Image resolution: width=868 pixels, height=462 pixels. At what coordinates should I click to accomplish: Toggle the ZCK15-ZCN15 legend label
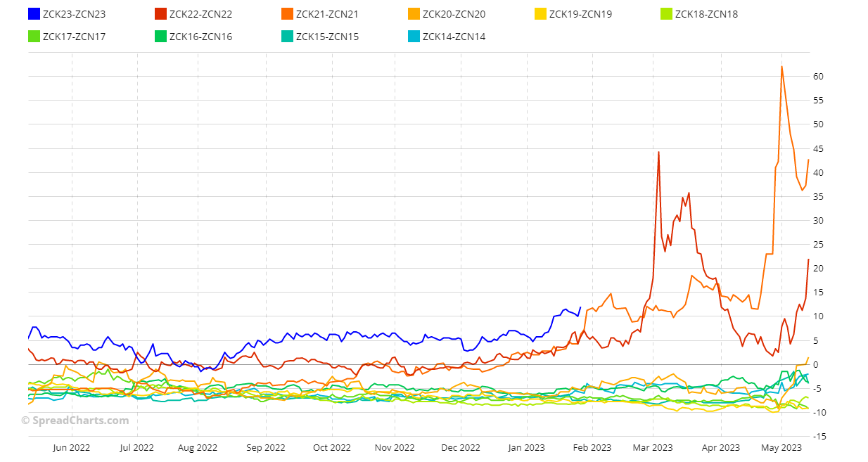pyautogui.click(x=327, y=37)
